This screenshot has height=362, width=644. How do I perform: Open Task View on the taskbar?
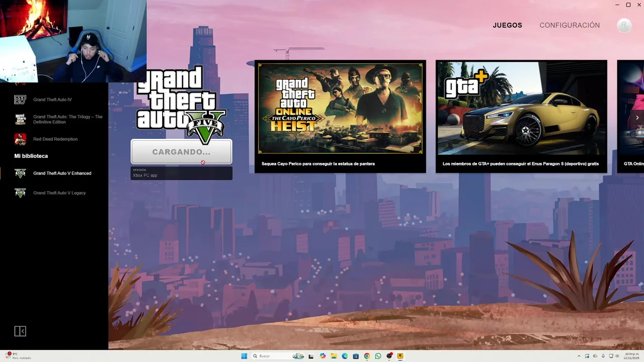pos(311,356)
